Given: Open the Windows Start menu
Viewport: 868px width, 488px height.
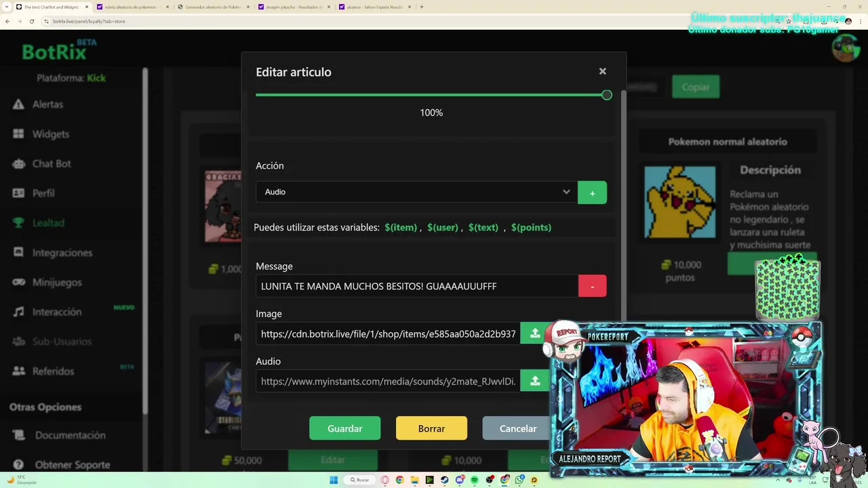Looking at the screenshot, I should 334,480.
